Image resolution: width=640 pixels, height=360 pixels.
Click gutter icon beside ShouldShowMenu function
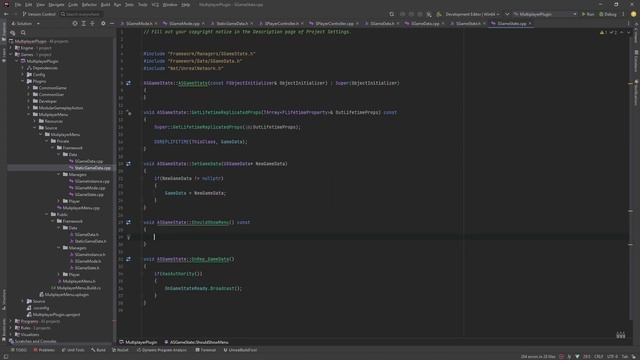tap(129, 222)
